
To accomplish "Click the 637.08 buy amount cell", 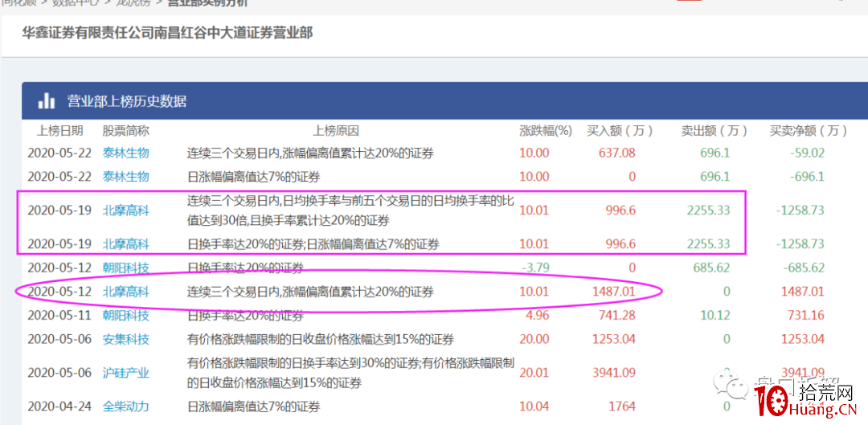I will coord(617,153).
